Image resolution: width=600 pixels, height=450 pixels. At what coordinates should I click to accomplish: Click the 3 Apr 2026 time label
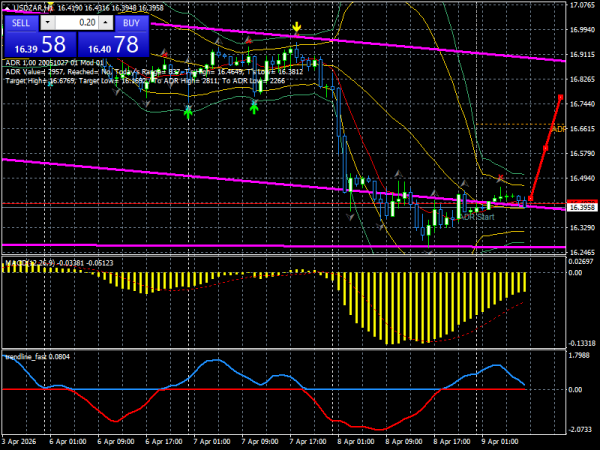pyautogui.click(x=19, y=442)
